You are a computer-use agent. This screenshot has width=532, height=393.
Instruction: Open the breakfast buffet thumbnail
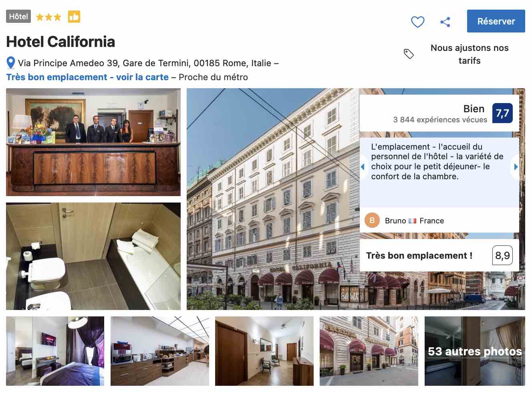[x=160, y=351]
